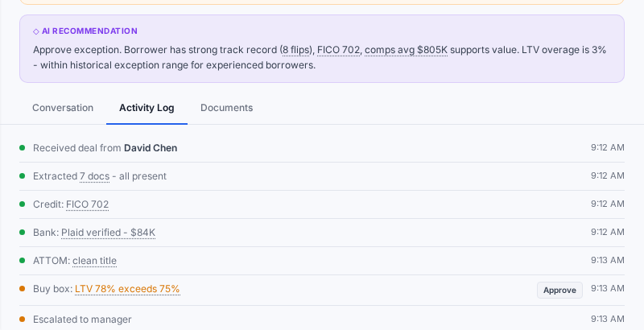Switch to the Conversation tab
Screen dimensions: 644x330
(63, 108)
